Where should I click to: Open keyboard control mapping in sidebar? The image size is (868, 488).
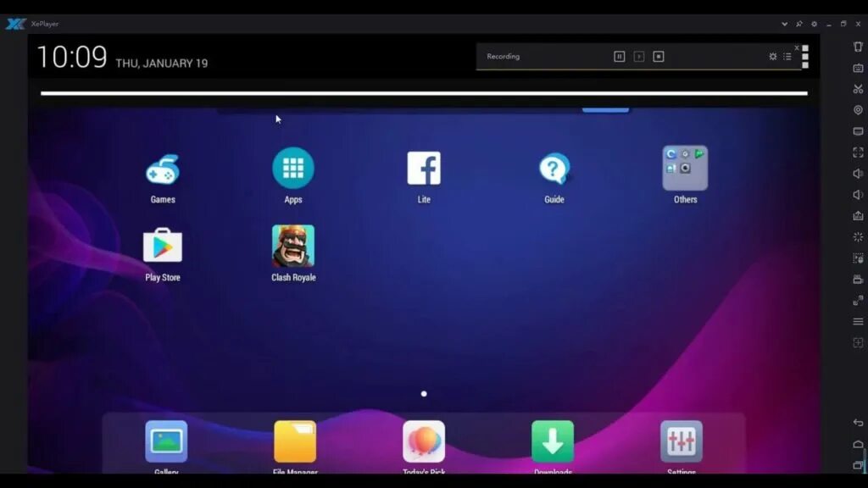[x=858, y=68]
